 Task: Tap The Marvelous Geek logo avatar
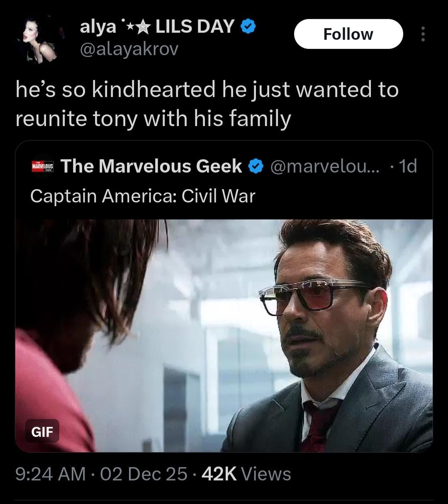pos(42,167)
